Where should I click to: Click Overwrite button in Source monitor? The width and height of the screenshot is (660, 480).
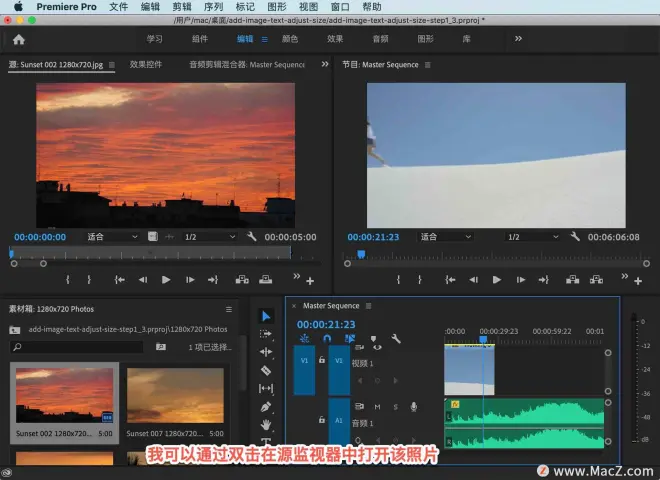click(265, 280)
